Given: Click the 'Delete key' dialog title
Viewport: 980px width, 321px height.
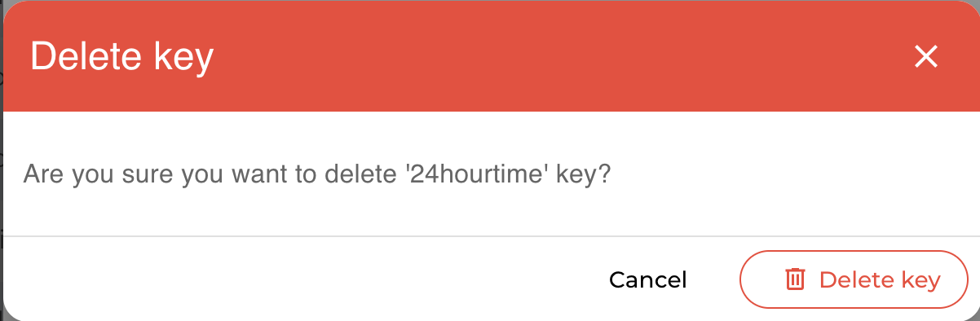Looking at the screenshot, I should coord(121,57).
